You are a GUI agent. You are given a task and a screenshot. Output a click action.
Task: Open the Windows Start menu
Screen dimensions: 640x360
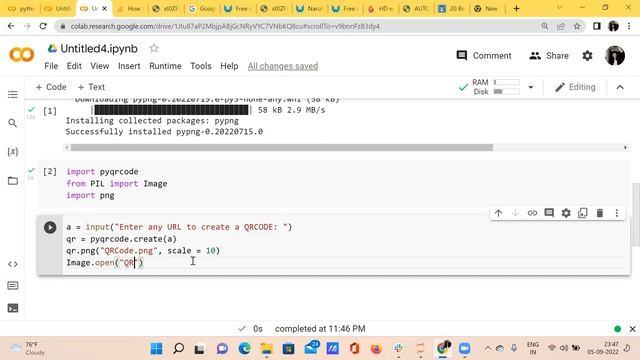[x=156, y=349]
